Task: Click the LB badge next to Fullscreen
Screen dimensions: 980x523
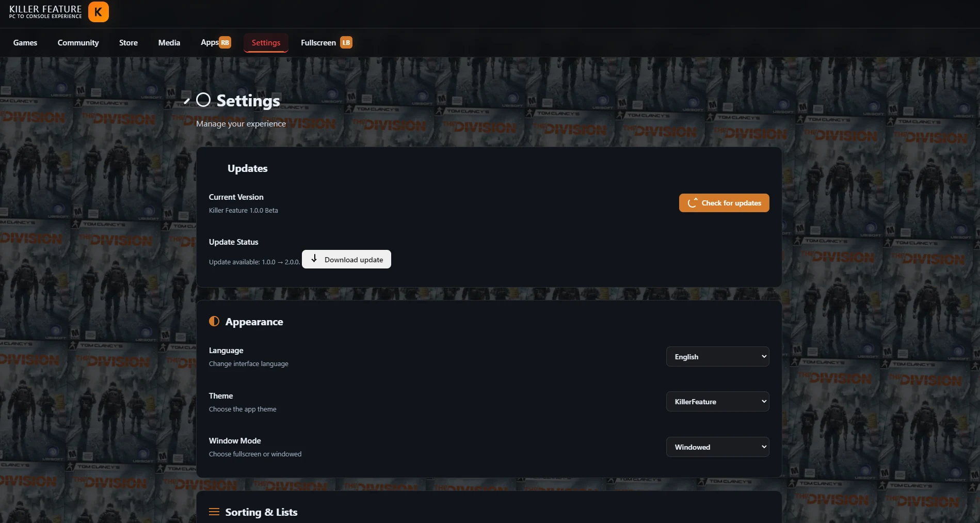Action: click(x=346, y=43)
